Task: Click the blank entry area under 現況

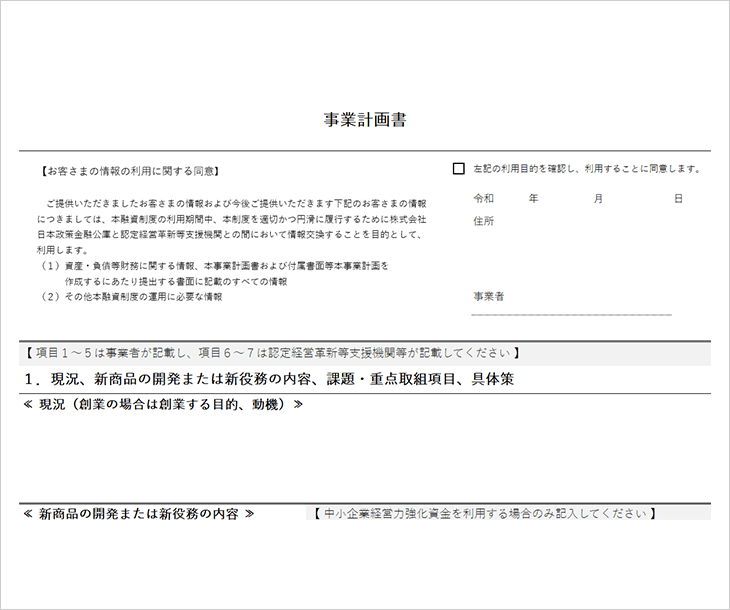Action: coord(365,455)
